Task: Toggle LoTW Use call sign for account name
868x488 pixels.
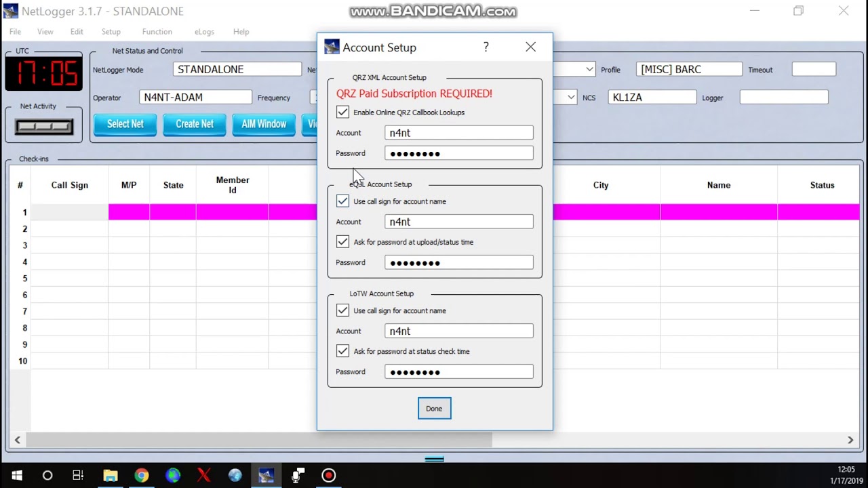Action: (x=342, y=310)
